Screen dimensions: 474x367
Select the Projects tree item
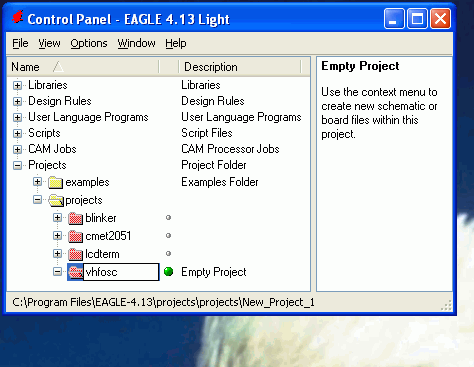tap(47, 165)
